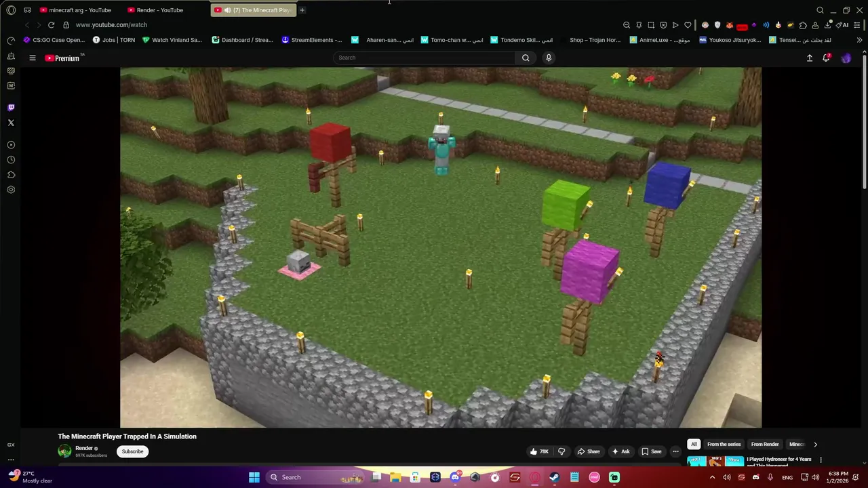Expand more video actions ellipsis button

tap(675, 451)
